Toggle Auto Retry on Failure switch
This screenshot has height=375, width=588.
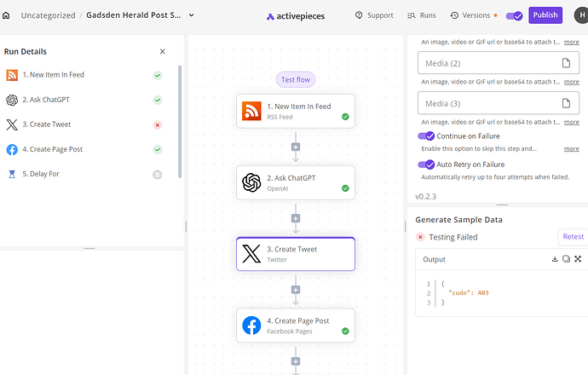(426, 164)
